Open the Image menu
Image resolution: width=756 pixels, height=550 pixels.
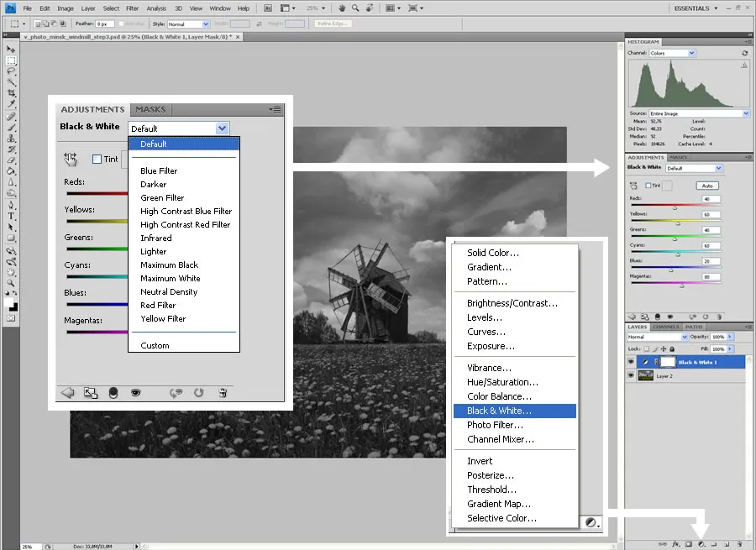(x=65, y=8)
